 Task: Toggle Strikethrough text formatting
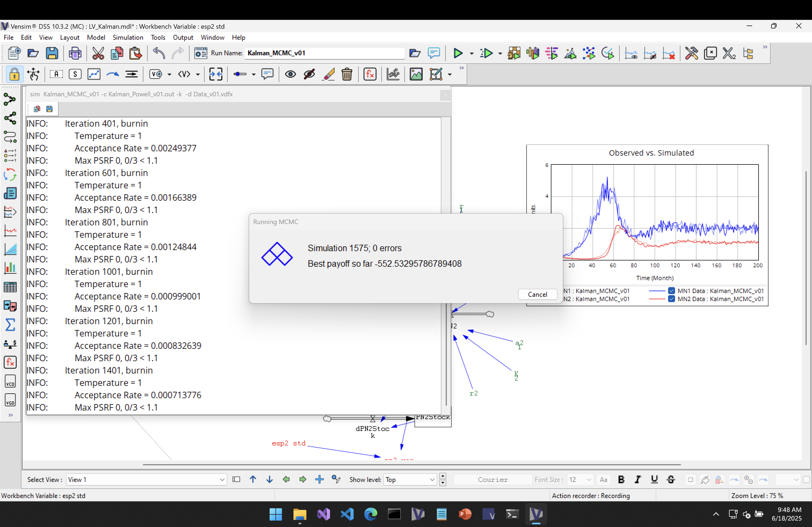pos(670,480)
